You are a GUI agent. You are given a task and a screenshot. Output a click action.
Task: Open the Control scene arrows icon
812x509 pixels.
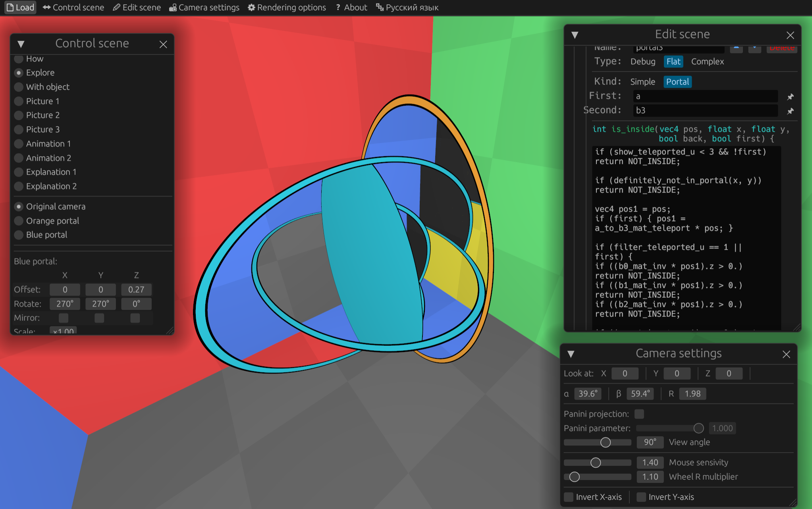[46, 7]
